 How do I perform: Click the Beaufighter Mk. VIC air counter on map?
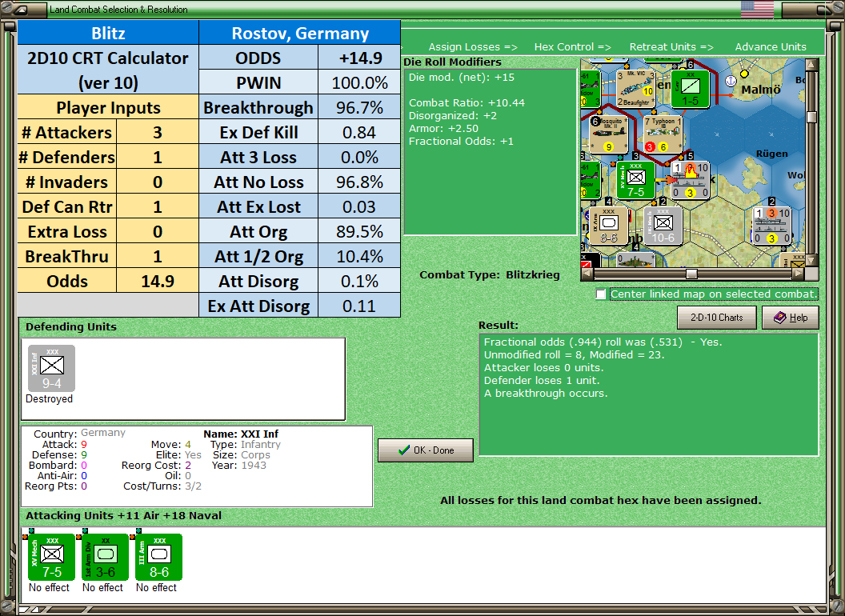pos(635,87)
